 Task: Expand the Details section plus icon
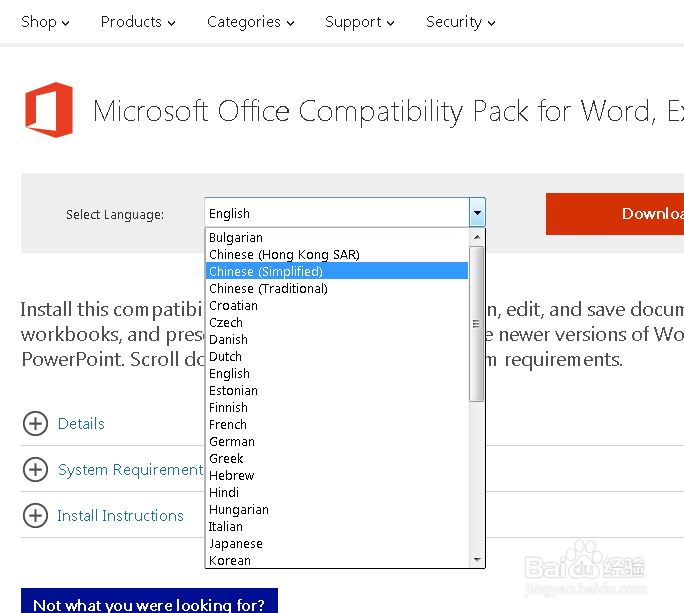point(35,424)
